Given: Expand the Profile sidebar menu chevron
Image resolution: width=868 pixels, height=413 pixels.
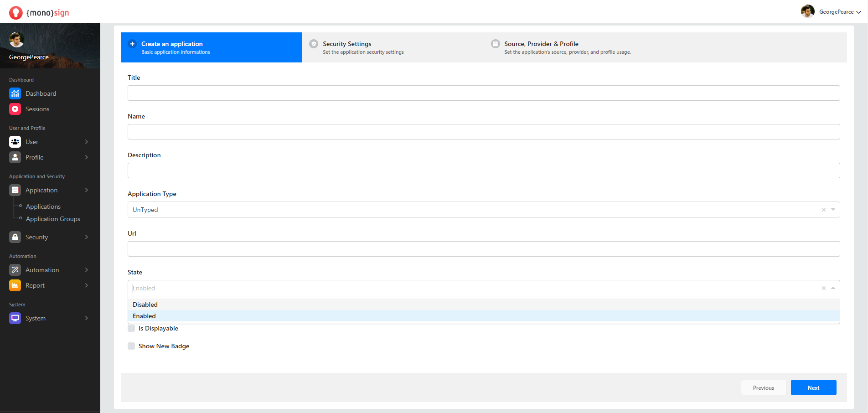Looking at the screenshot, I should coord(86,157).
